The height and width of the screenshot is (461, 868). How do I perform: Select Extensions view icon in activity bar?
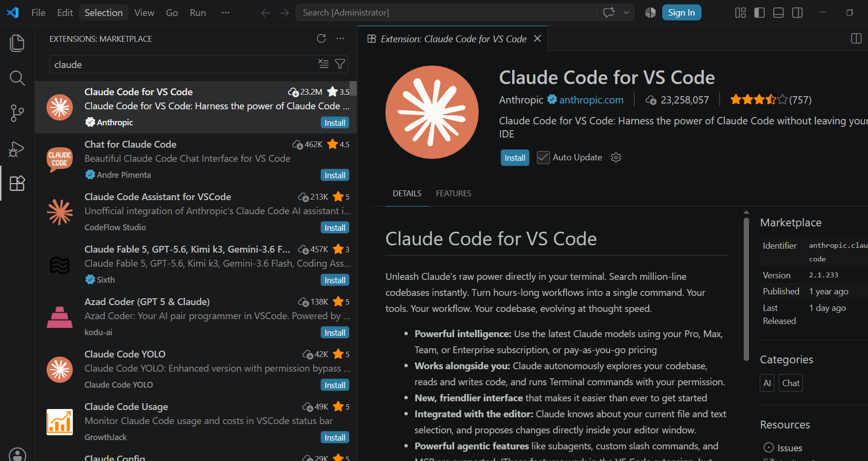tap(17, 183)
